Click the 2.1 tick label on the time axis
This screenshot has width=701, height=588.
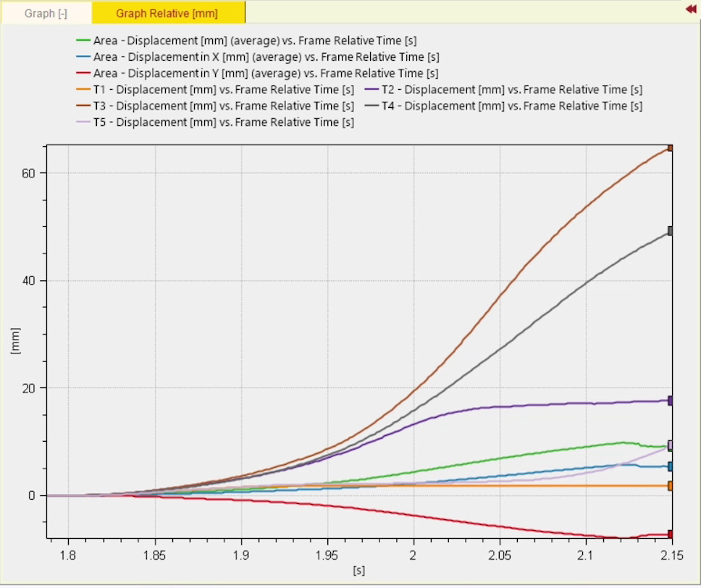click(x=586, y=555)
